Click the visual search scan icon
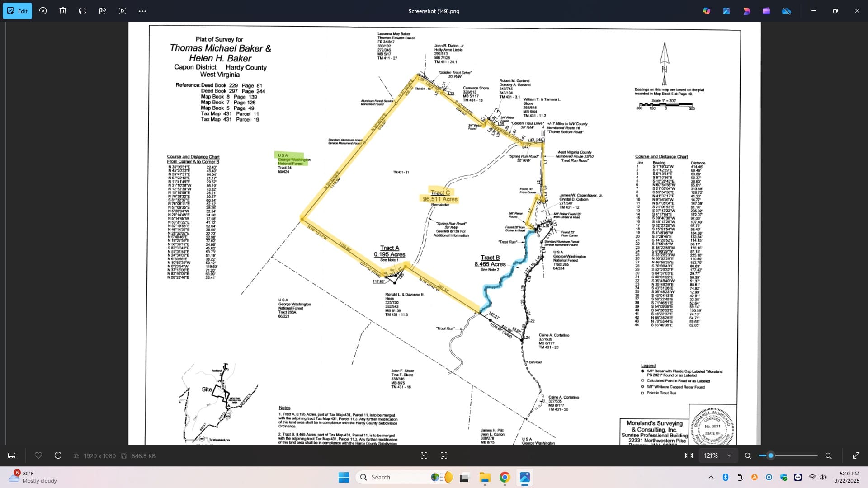 [424, 455]
